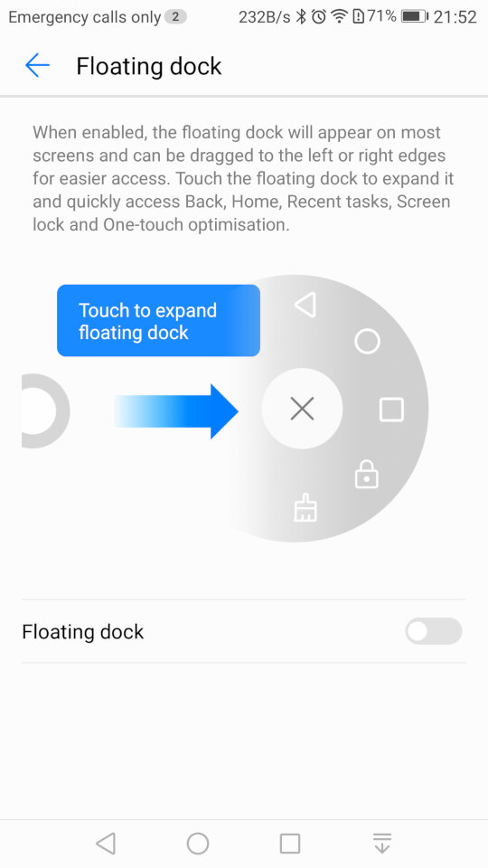Tap the notification count badge showing 2
This screenshot has width=488, height=868.
click(x=175, y=16)
